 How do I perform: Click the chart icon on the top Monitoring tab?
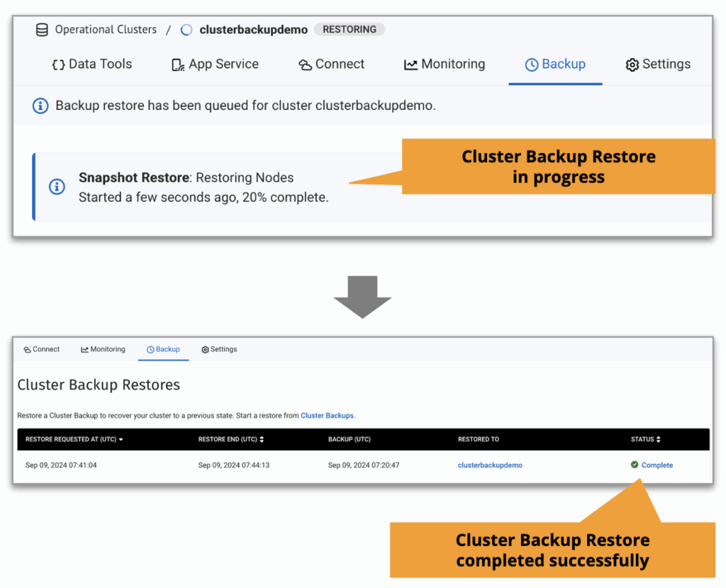tap(411, 65)
